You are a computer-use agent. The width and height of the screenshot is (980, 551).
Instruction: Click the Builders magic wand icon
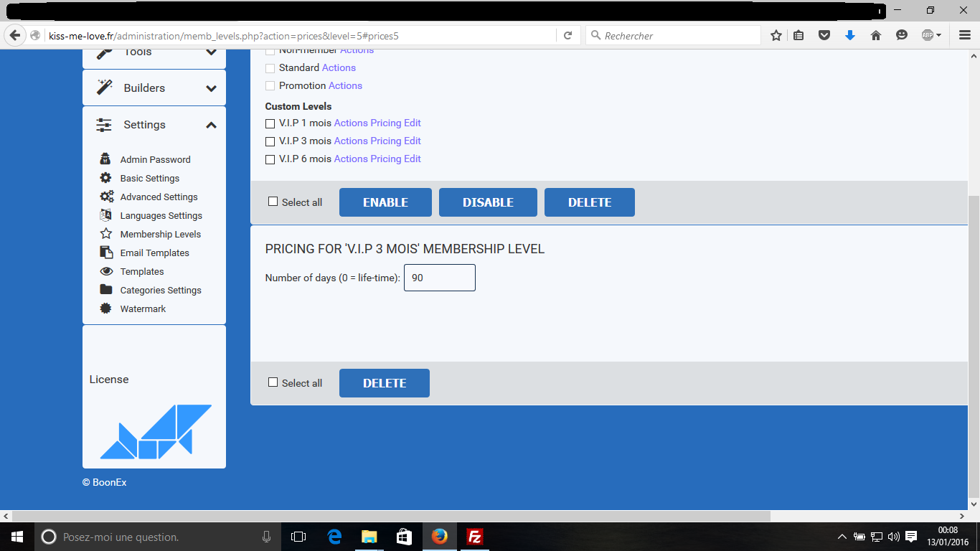(104, 88)
